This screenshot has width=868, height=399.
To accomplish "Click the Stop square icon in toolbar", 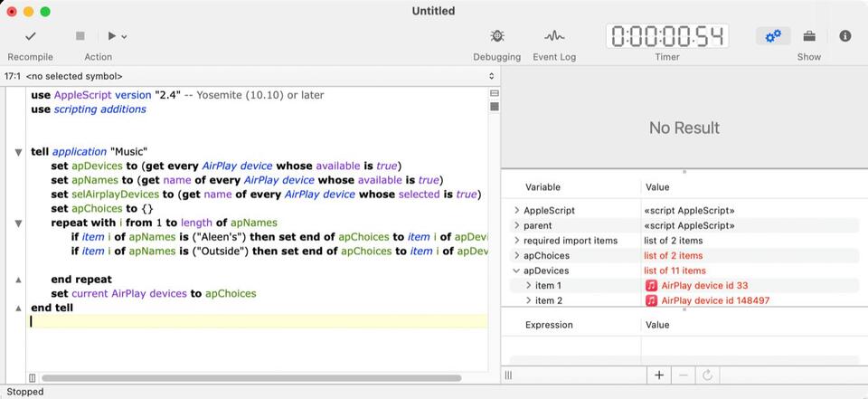I will coord(80,36).
